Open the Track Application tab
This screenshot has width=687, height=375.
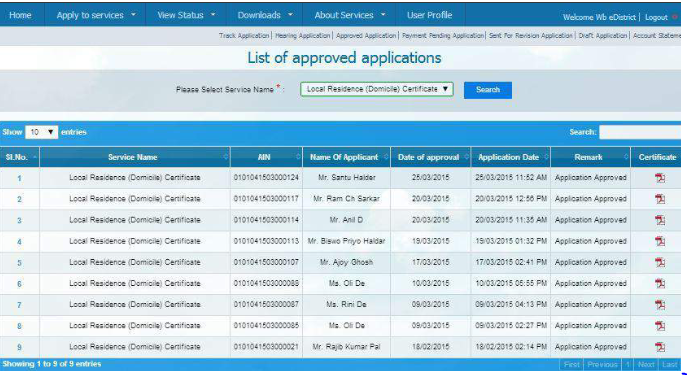(244, 36)
